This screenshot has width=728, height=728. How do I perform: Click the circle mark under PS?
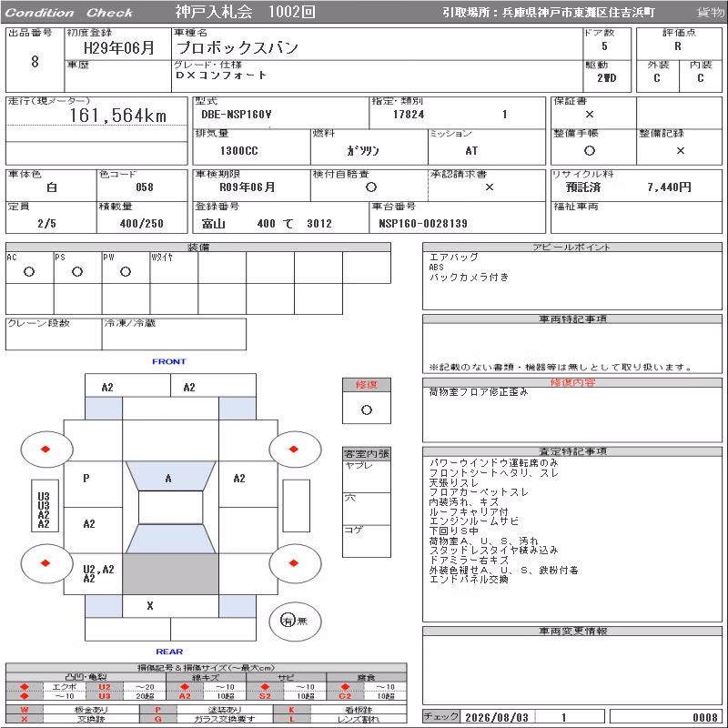(77, 271)
